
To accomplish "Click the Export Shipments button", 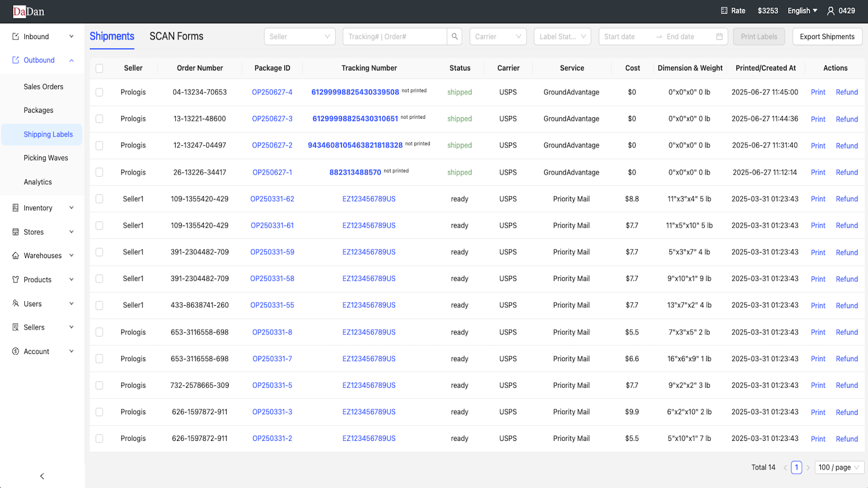I will pos(827,36).
